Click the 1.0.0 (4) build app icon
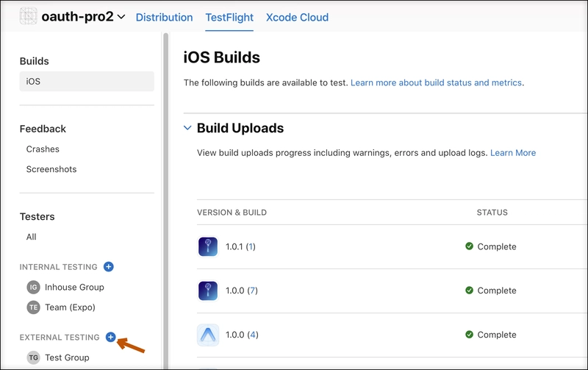Screen dimensions: 588x370 point(208,335)
